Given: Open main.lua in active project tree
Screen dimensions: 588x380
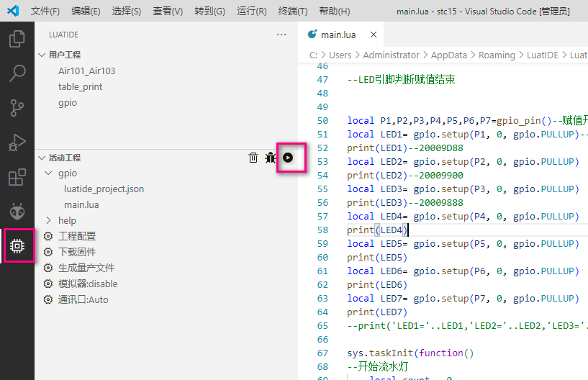Looking at the screenshot, I should click(81, 204).
